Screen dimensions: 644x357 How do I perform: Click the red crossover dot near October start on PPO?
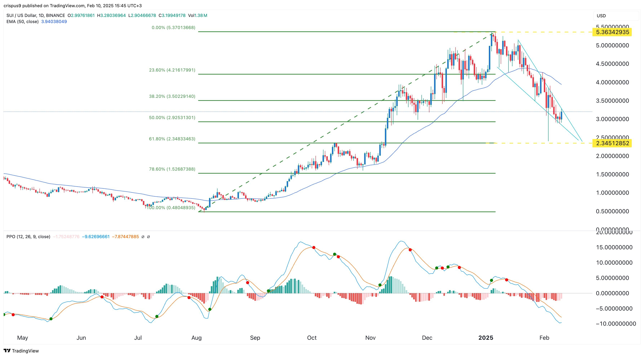point(314,248)
